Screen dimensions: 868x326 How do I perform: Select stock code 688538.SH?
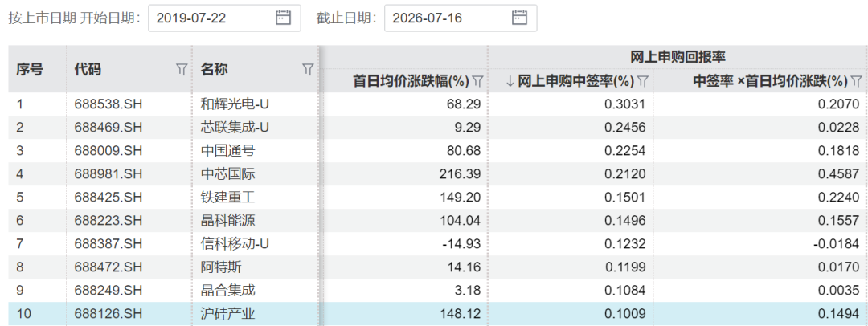[108, 104]
